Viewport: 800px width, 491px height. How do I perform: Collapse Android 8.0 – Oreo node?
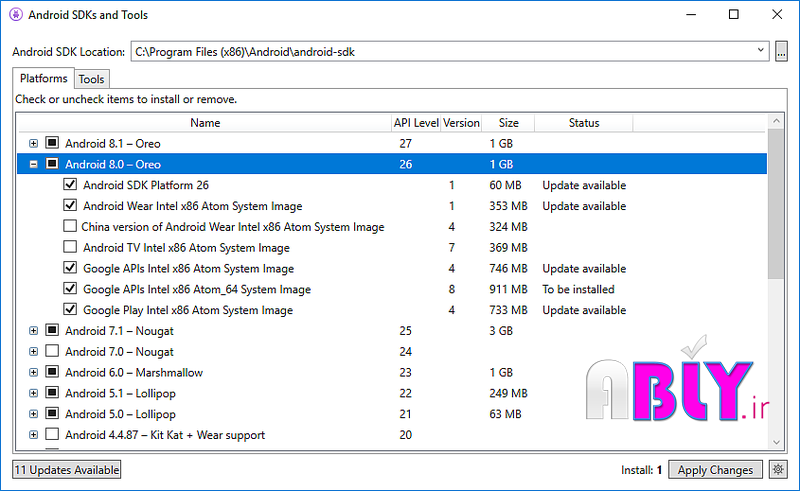pyautogui.click(x=34, y=164)
